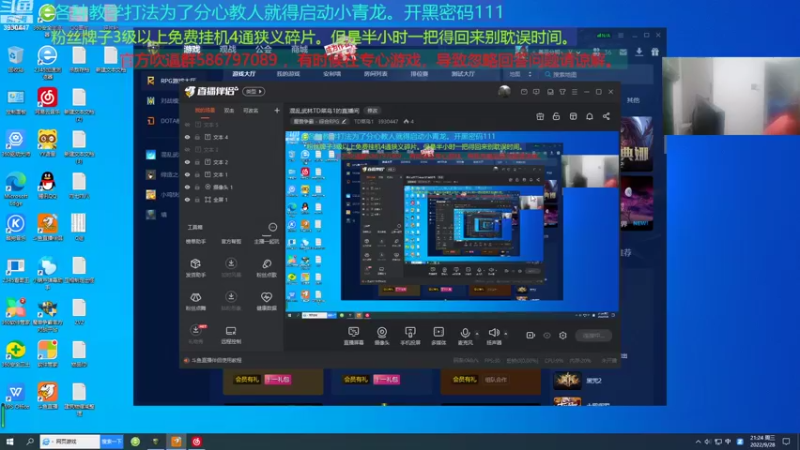This screenshot has height=450, width=800.
Task: Expand speaker options arrow
Action: (506, 334)
